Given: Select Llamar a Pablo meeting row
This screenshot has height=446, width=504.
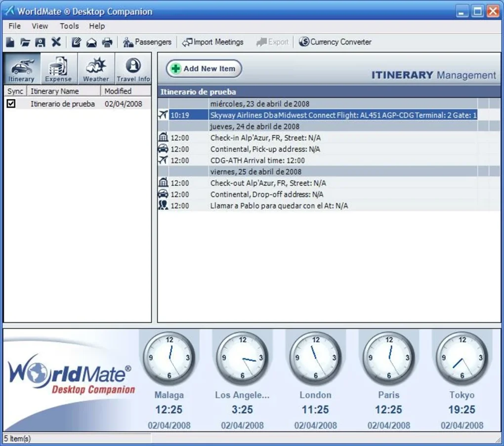Looking at the screenshot, I should click(x=329, y=205).
